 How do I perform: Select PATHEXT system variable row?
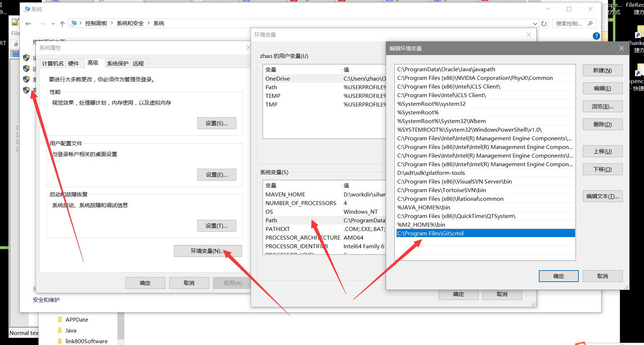pyautogui.click(x=325, y=229)
